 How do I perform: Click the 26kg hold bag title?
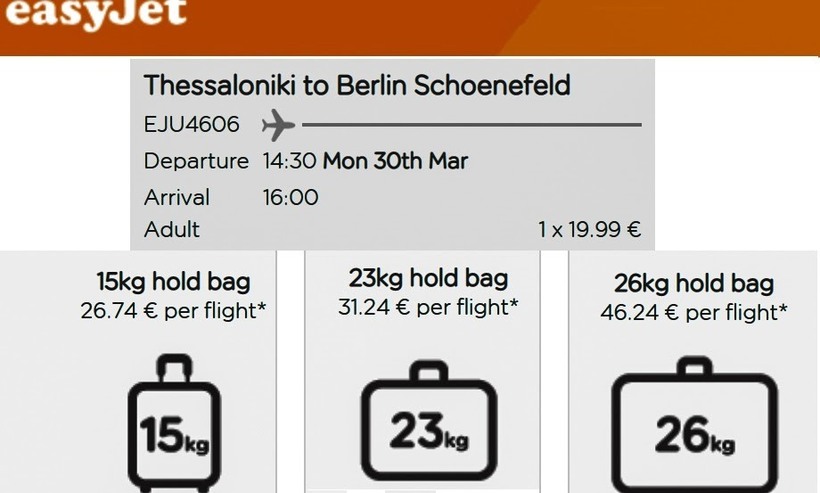click(695, 282)
